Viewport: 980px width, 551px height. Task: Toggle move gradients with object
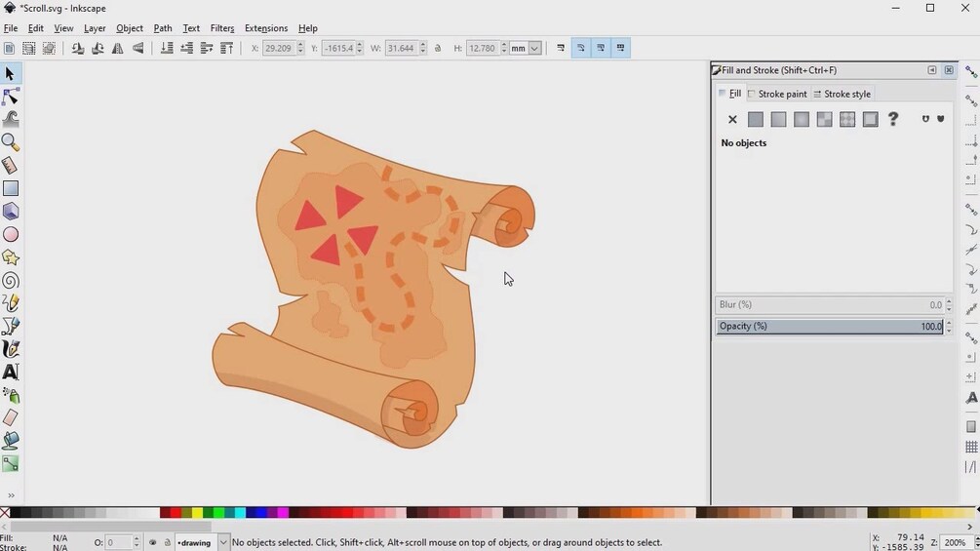coord(601,48)
